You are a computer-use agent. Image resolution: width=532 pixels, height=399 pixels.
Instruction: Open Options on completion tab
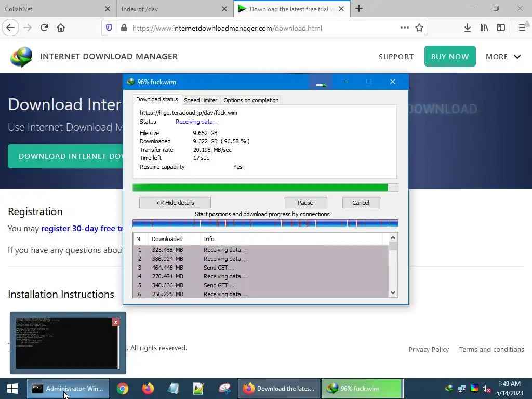tap(251, 100)
